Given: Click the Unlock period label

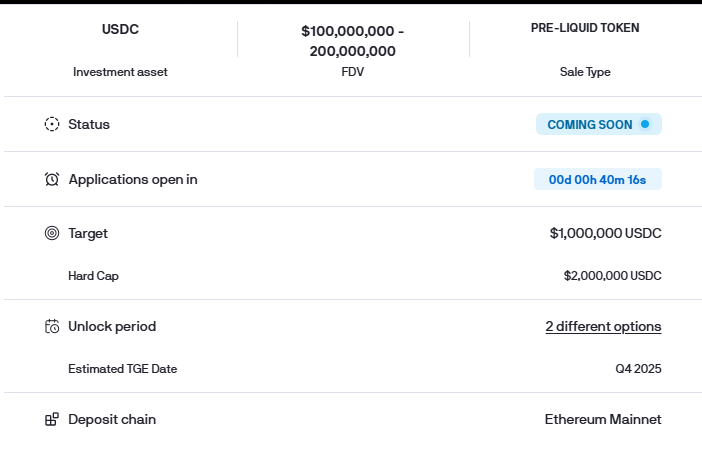Looking at the screenshot, I should (x=112, y=326).
